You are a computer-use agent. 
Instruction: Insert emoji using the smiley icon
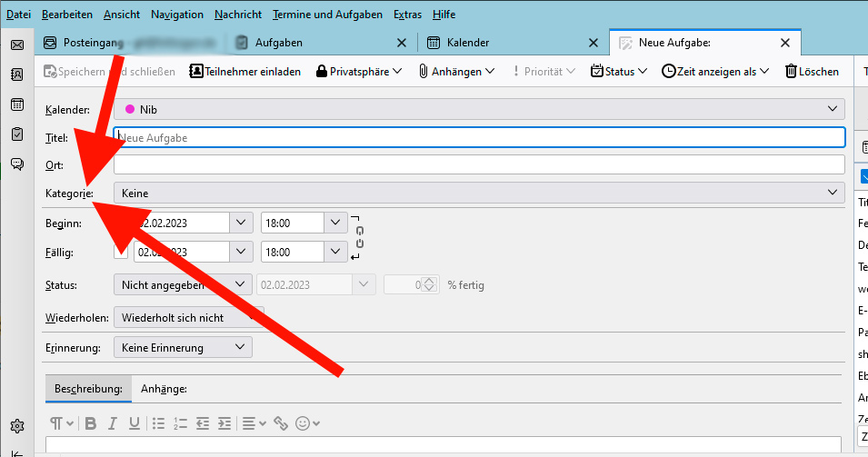click(x=303, y=423)
